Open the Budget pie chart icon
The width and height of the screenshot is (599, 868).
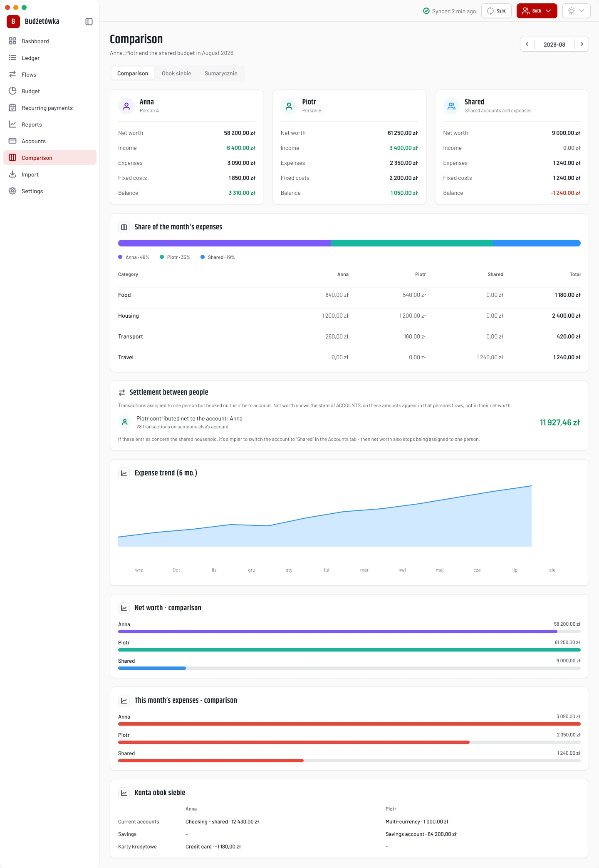pos(12,91)
